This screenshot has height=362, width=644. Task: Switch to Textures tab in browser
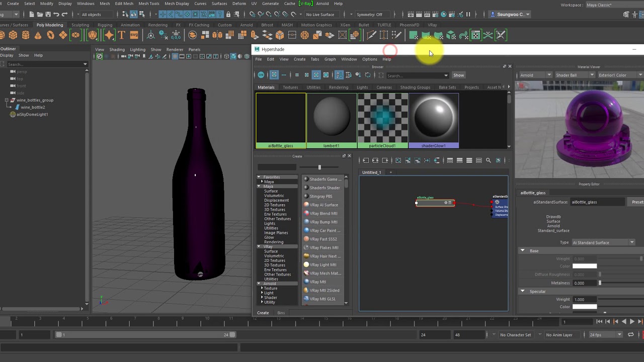tap(290, 87)
